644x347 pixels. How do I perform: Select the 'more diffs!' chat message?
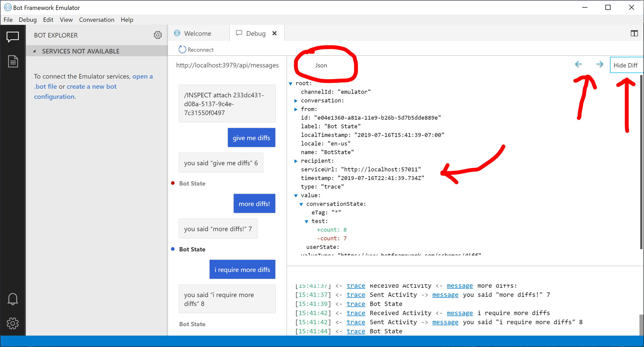pos(254,204)
